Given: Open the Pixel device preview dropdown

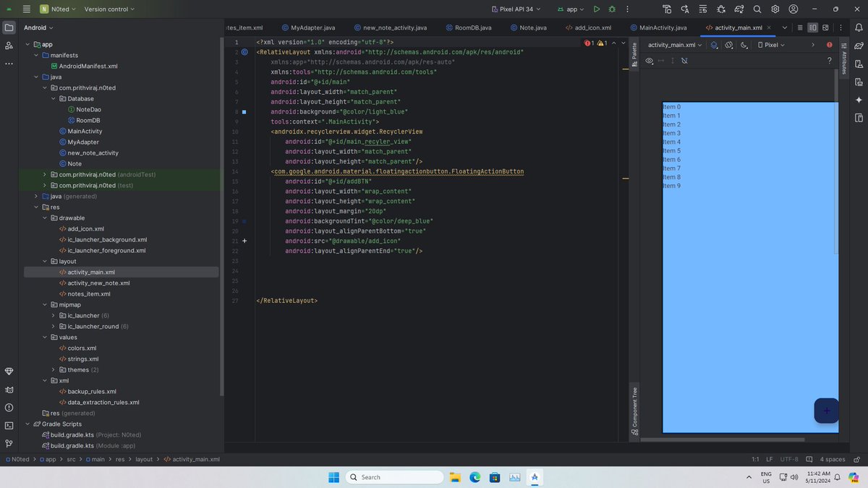Looking at the screenshot, I should tap(771, 45).
